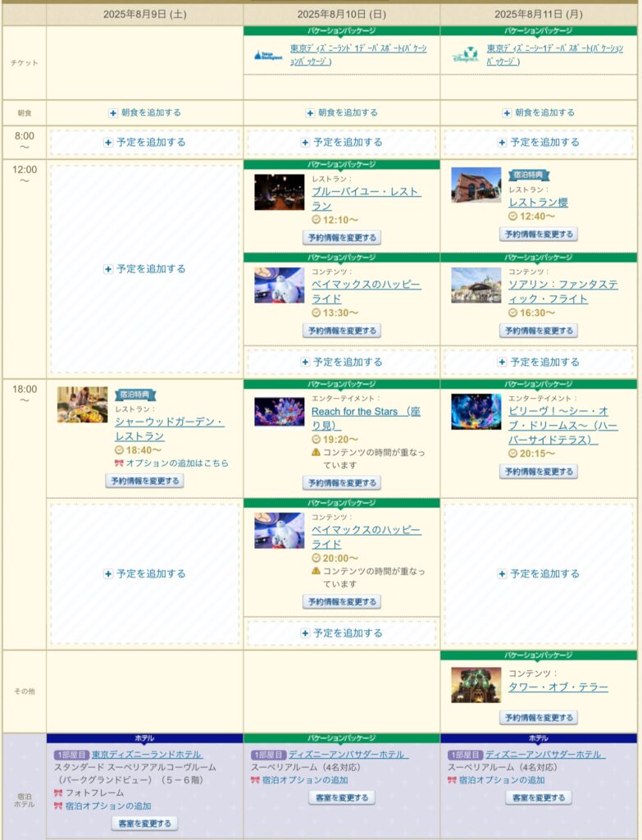
Task: Add lodging option for August 10 Ambassador Hotel
Action: [305, 781]
